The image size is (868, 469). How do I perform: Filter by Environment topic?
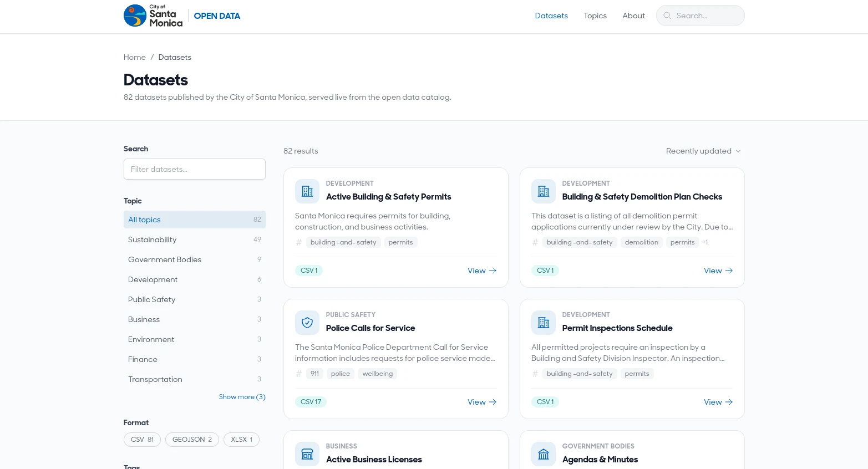click(x=195, y=339)
